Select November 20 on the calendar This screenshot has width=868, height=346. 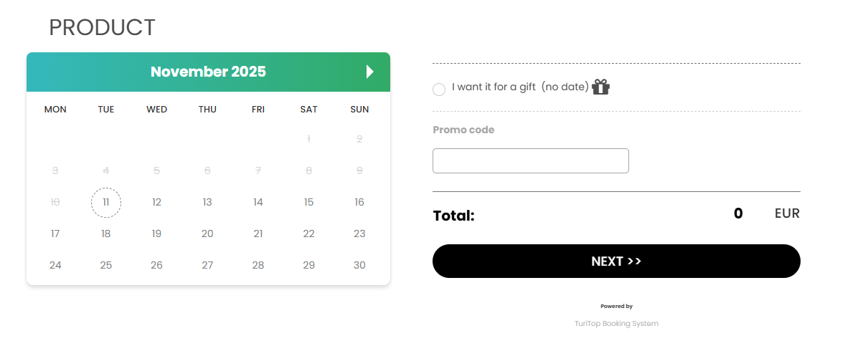pos(207,234)
